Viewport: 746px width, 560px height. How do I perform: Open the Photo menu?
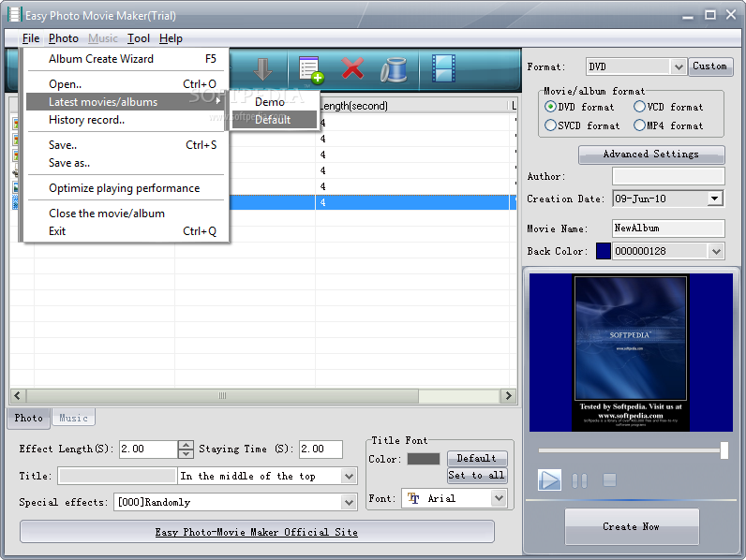[64, 38]
